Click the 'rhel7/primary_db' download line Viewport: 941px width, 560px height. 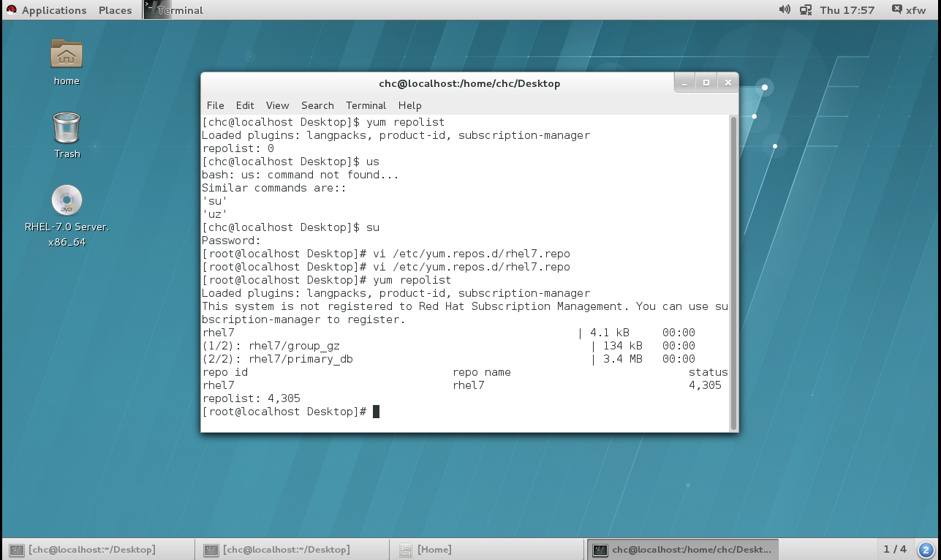click(448, 359)
